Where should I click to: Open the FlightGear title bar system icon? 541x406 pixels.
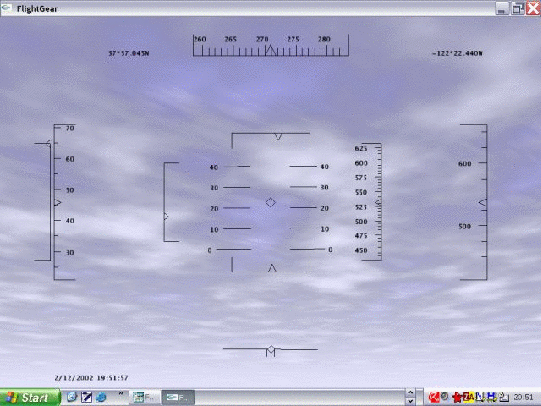(7, 8)
